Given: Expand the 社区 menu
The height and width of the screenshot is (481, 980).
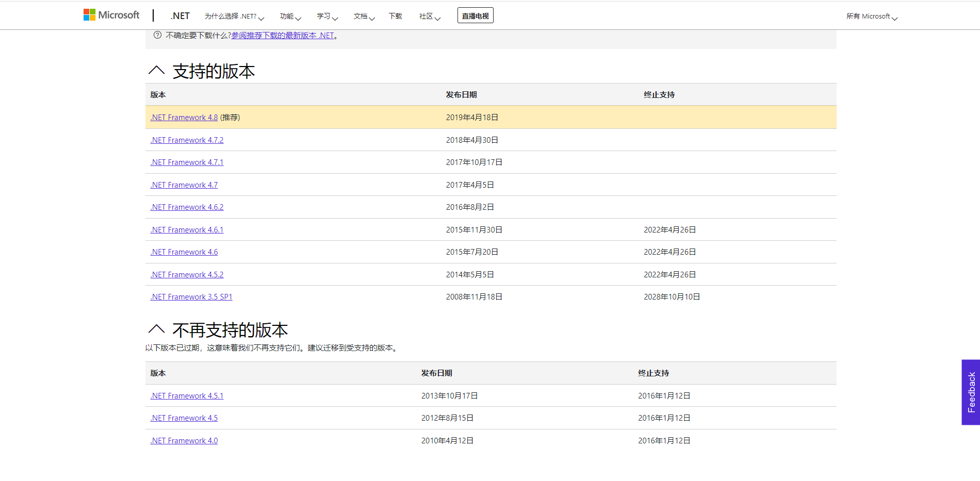Looking at the screenshot, I should coord(430,16).
